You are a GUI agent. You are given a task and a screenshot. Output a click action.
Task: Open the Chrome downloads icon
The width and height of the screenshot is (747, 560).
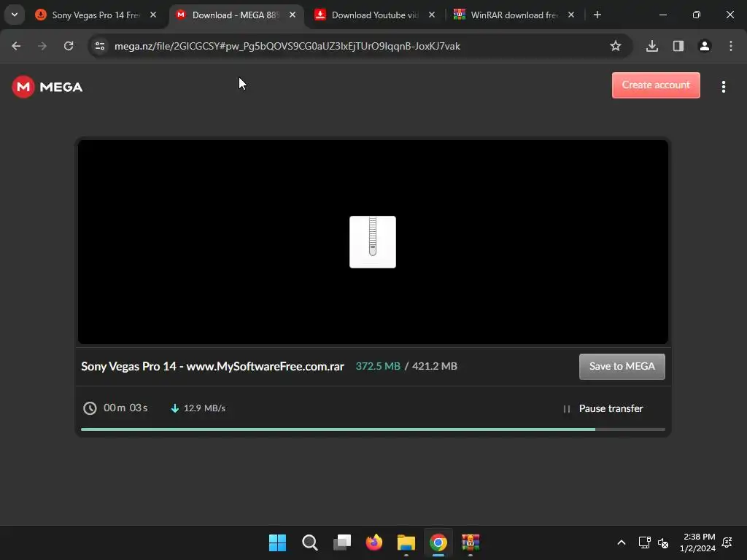coord(652,46)
